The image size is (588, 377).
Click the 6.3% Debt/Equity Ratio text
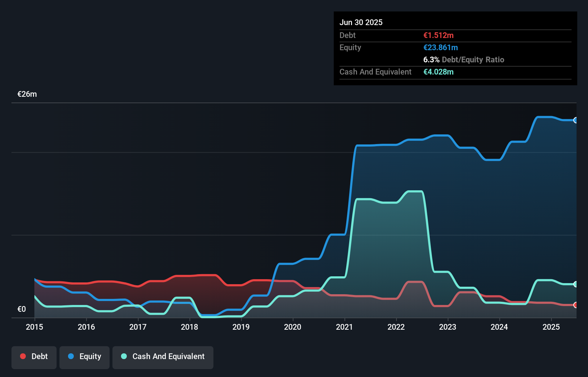tap(463, 60)
